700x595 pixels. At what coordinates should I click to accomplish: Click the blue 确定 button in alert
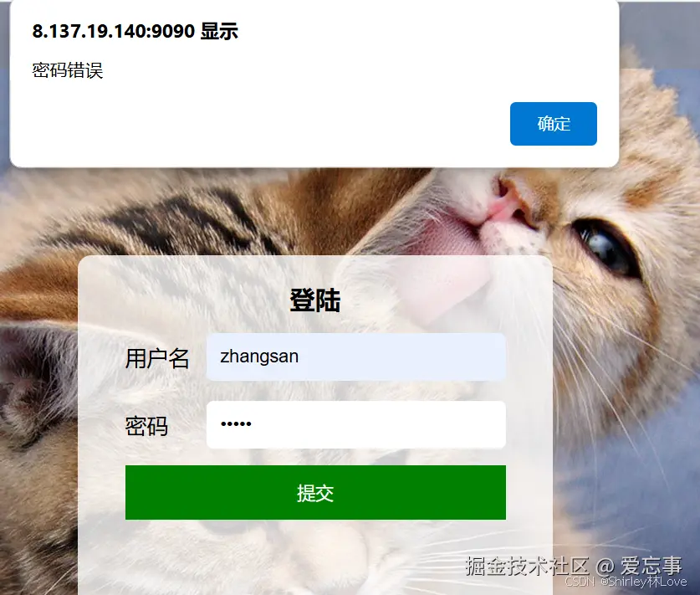[553, 124]
